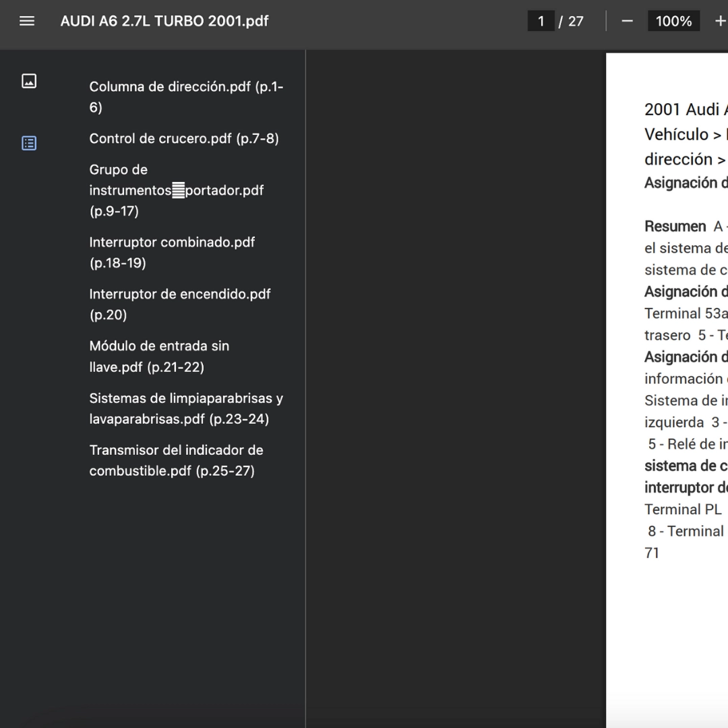Jump to Sistemas de limpiaparabrisas y lavaparabrisas.pdf
Viewport: 728px width, 728px height.
coord(185,408)
